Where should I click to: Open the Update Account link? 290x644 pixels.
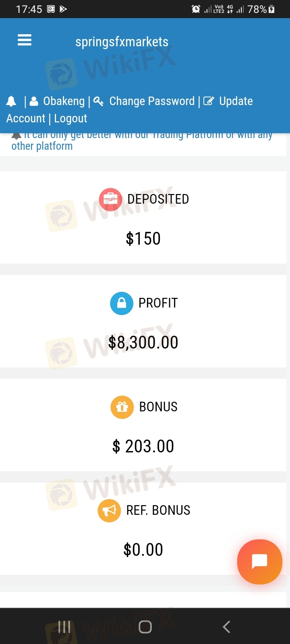(236, 101)
